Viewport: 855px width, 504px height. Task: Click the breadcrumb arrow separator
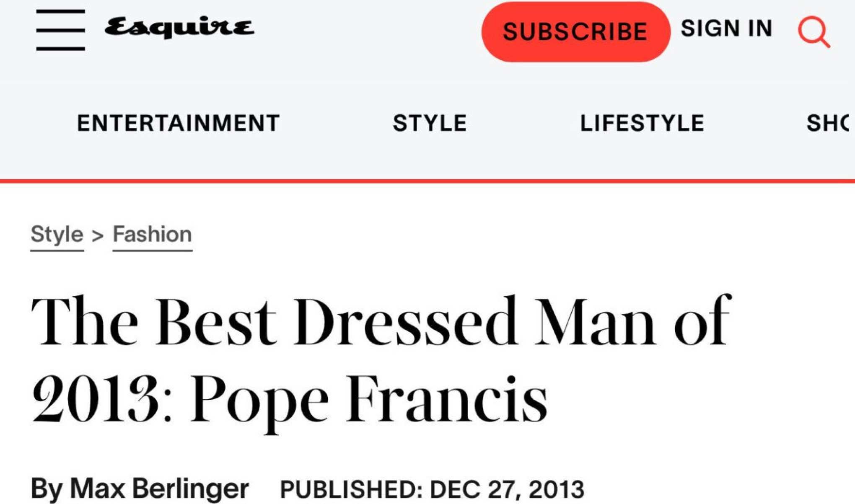98,235
